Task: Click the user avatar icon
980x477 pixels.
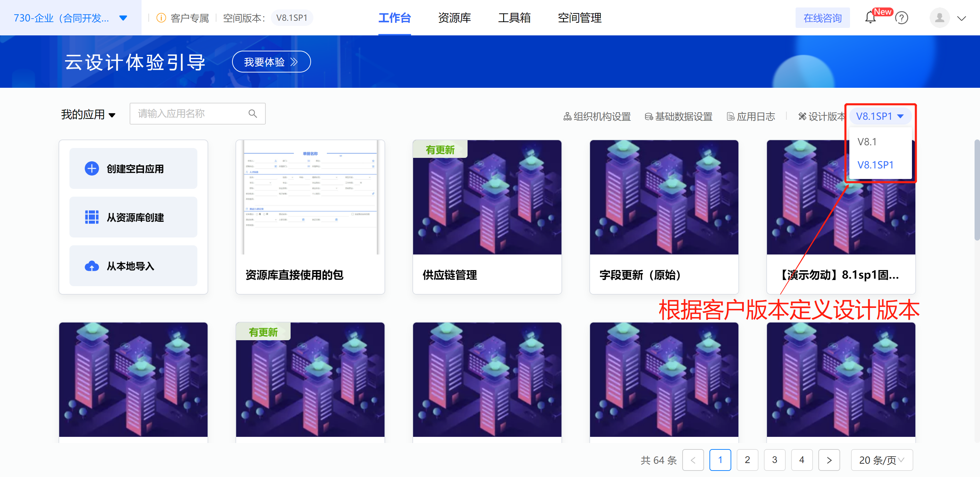Action: pyautogui.click(x=939, y=18)
